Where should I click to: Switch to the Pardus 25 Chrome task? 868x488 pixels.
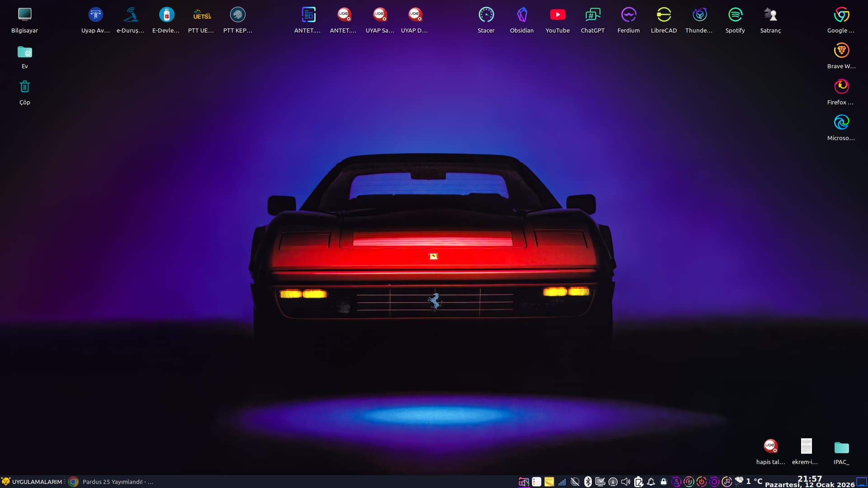(x=113, y=482)
